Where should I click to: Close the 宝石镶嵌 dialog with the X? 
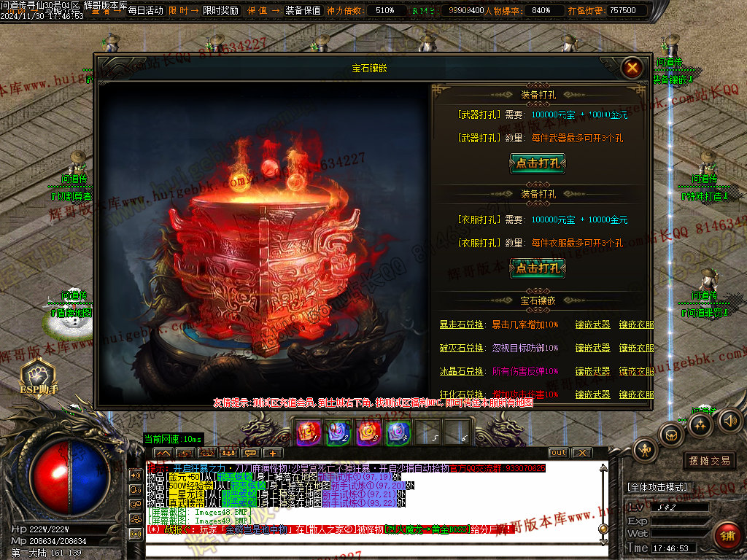632,68
